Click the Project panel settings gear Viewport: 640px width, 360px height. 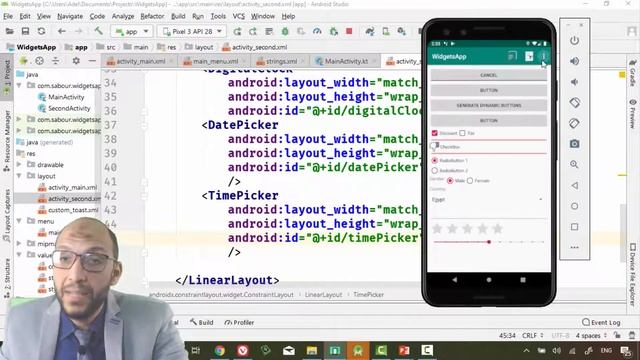tap(76, 61)
